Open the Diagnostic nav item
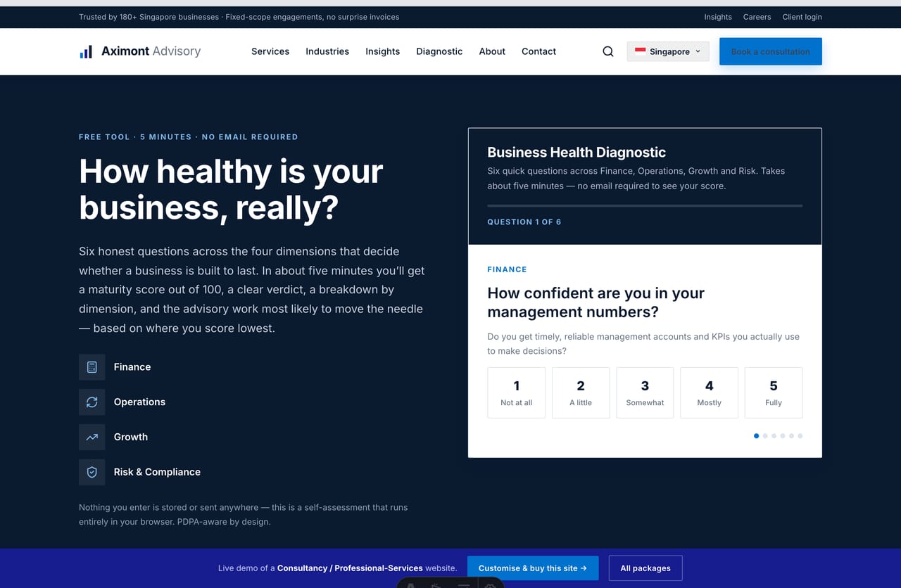 coord(439,51)
